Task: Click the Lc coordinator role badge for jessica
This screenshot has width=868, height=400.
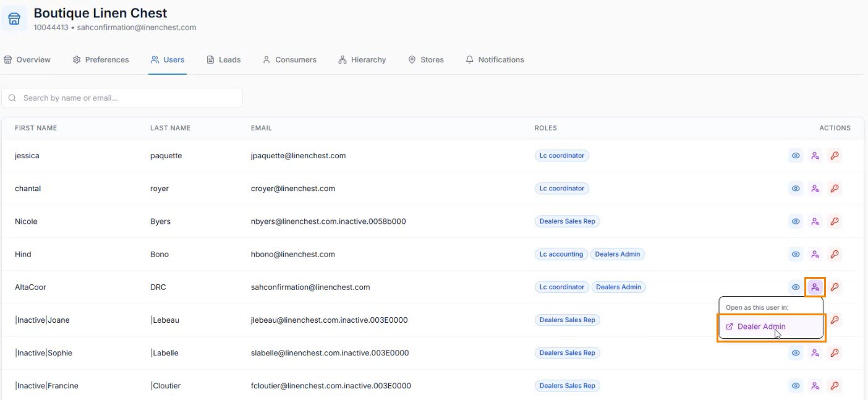Action: pyautogui.click(x=561, y=156)
